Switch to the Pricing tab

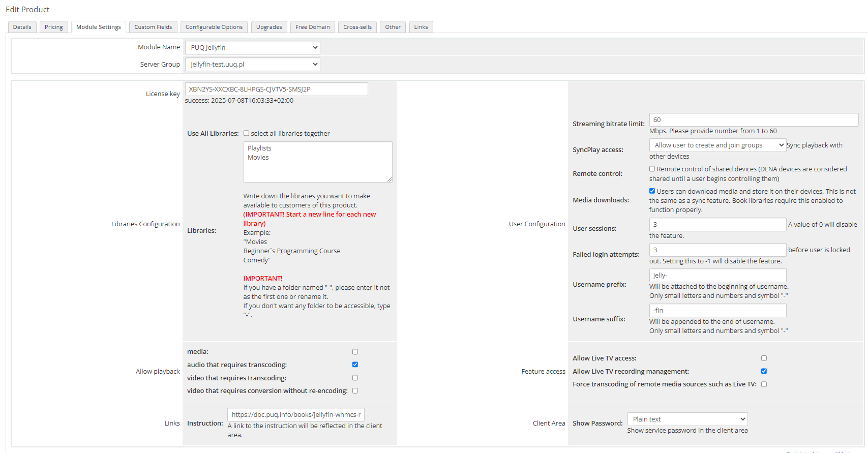[x=54, y=27]
